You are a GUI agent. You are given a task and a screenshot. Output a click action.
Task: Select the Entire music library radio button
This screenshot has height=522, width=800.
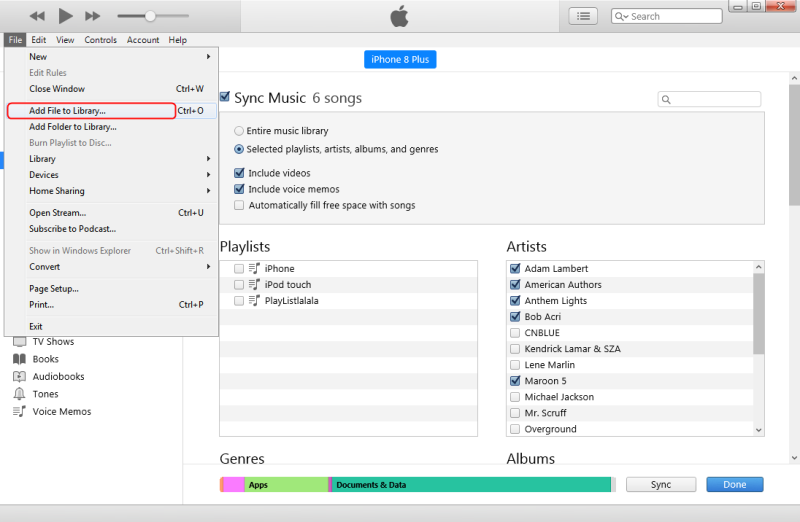239,131
